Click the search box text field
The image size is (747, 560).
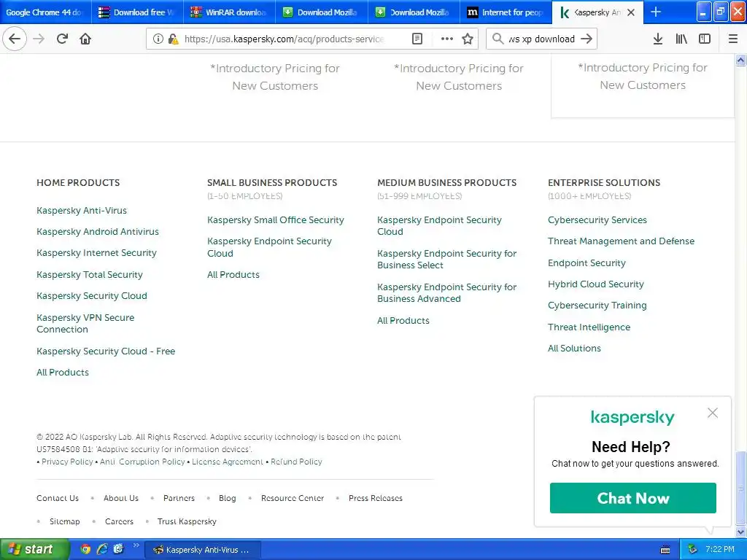(x=542, y=39)
